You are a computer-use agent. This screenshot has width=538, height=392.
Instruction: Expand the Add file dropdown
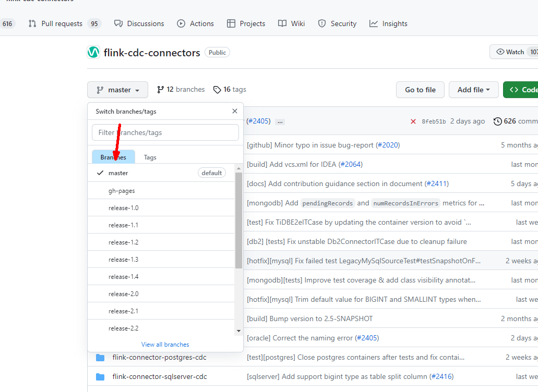(x=473, y=90)
